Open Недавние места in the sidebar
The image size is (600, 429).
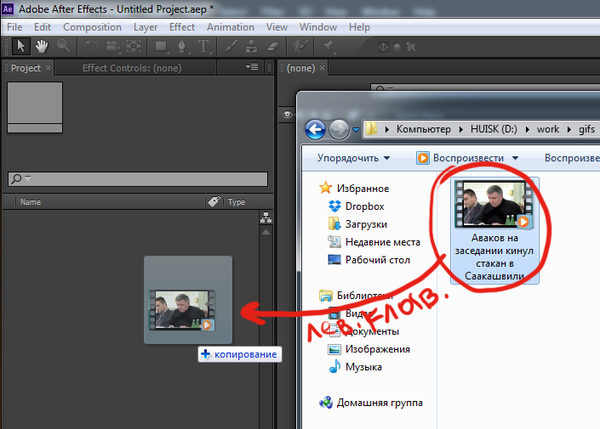click(x=374, y=242)
